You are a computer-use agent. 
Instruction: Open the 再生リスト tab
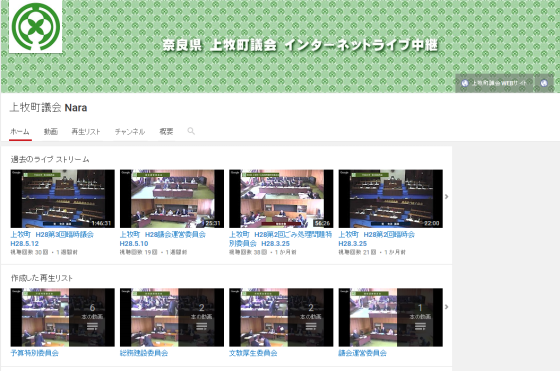pos(86,131)
